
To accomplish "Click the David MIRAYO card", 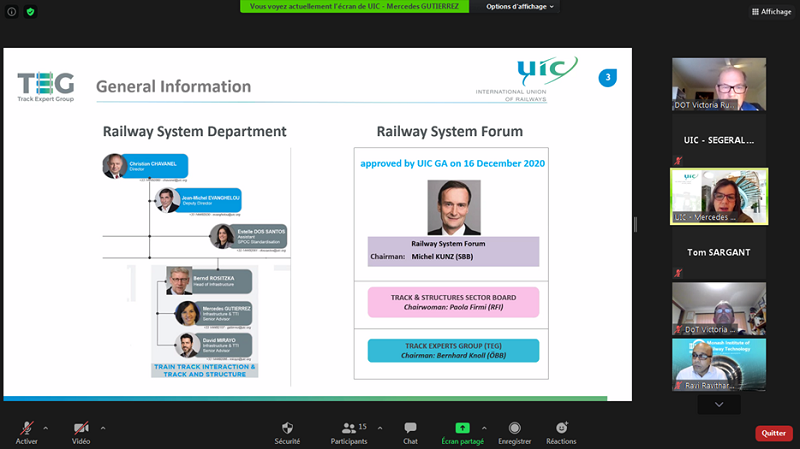I will click(213, 345).
